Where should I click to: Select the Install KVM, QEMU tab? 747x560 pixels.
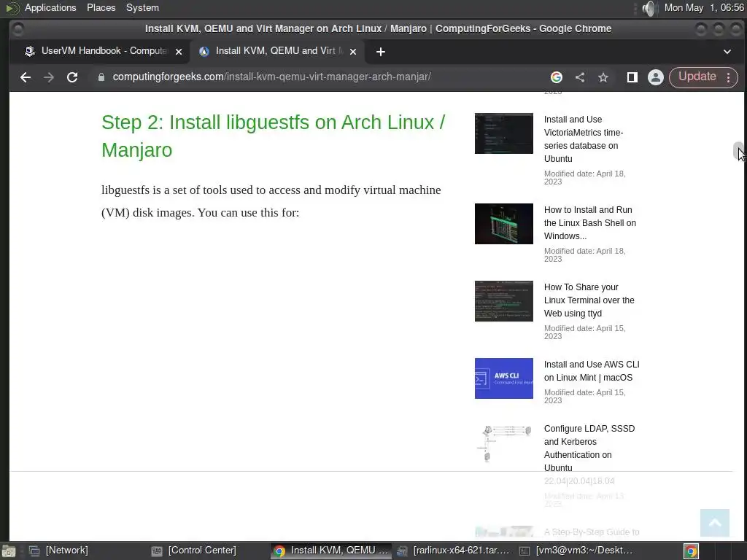tap(277, 51)
